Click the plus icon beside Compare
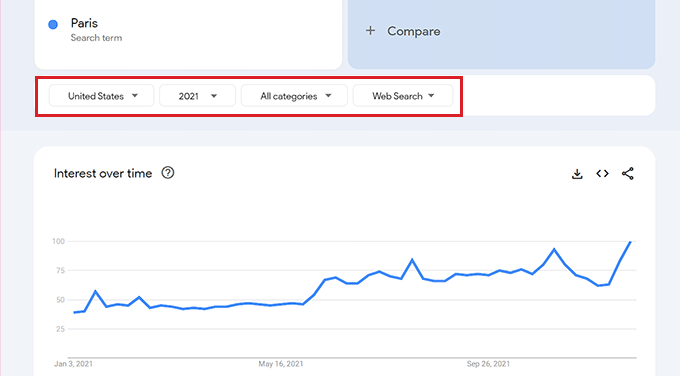This screenshot has width=680, height=376. point(370,31)
